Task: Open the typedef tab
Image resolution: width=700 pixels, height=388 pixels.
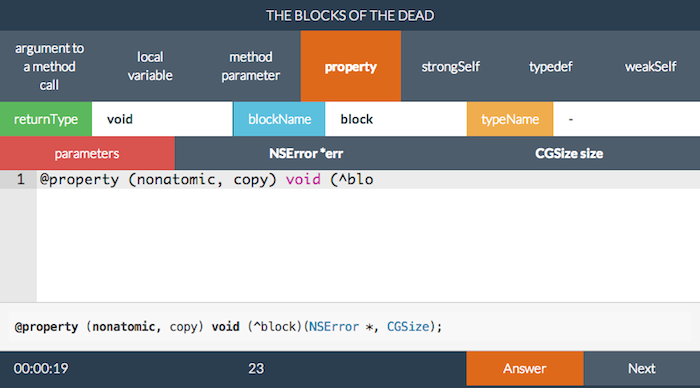Action: click(550, 66)
